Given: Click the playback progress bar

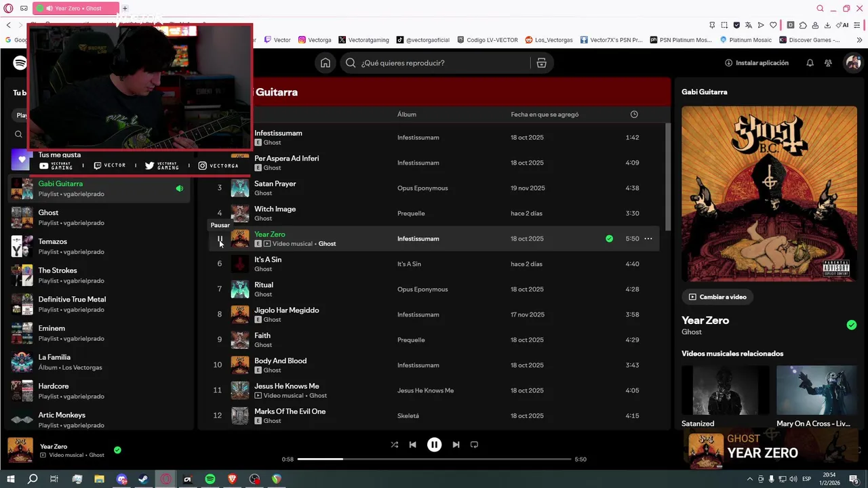Looking at the screenshot, I should click(434, 459).
